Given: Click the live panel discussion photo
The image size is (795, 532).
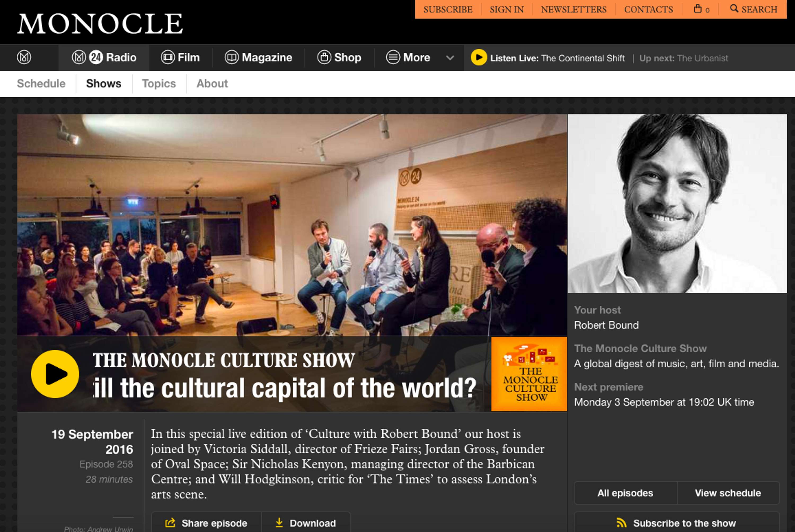Looking at the screenshot, I should click(292, 225).
